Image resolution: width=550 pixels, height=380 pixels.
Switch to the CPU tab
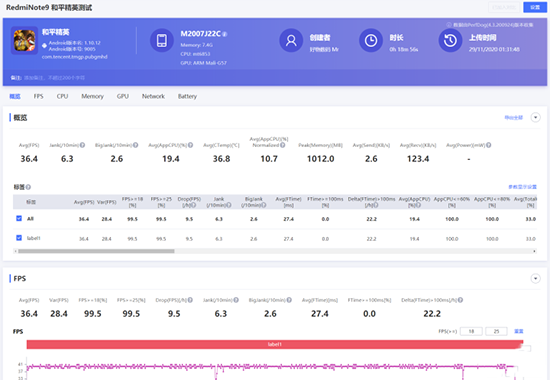coord(62,96)
